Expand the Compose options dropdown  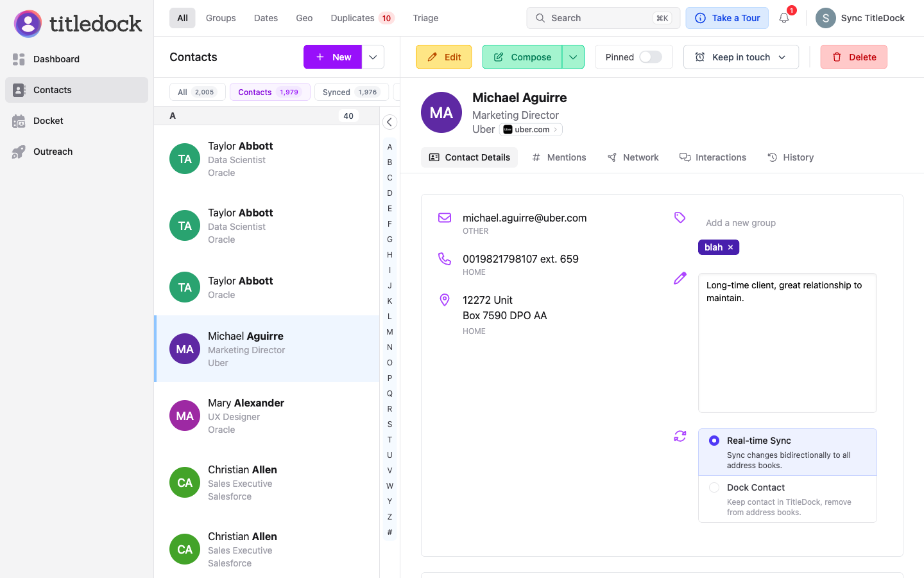[573, 57]
